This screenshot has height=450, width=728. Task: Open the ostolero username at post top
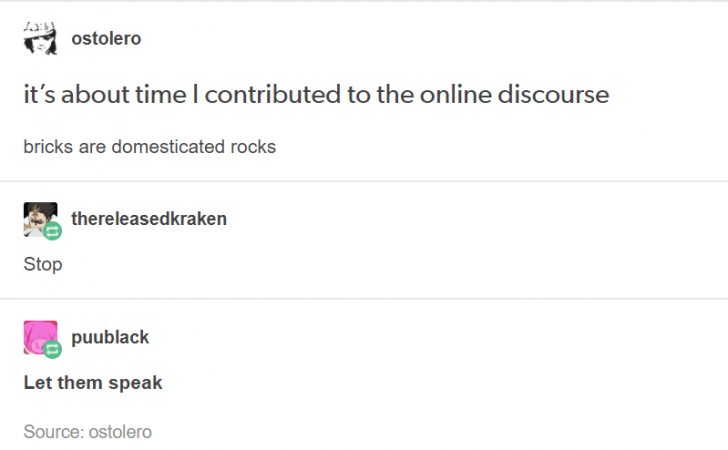pos(106,39)
